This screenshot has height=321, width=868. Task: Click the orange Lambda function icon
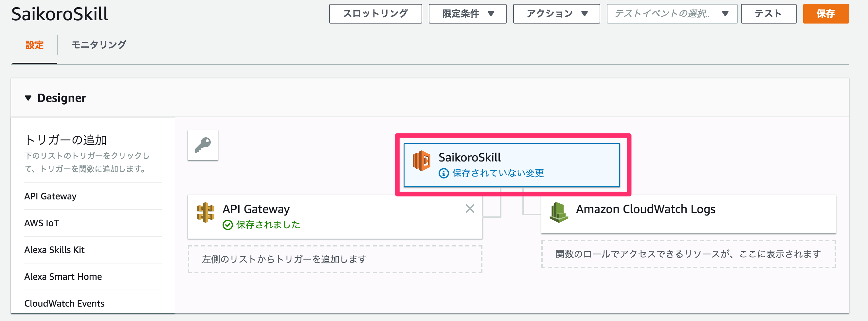click(x=422, y=161)
